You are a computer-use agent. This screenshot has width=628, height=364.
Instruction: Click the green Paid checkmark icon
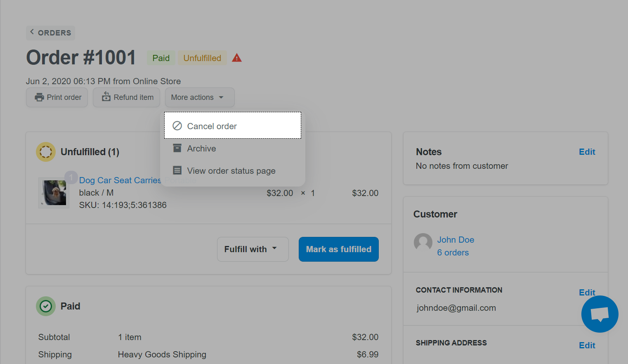[x=46, y=306]
